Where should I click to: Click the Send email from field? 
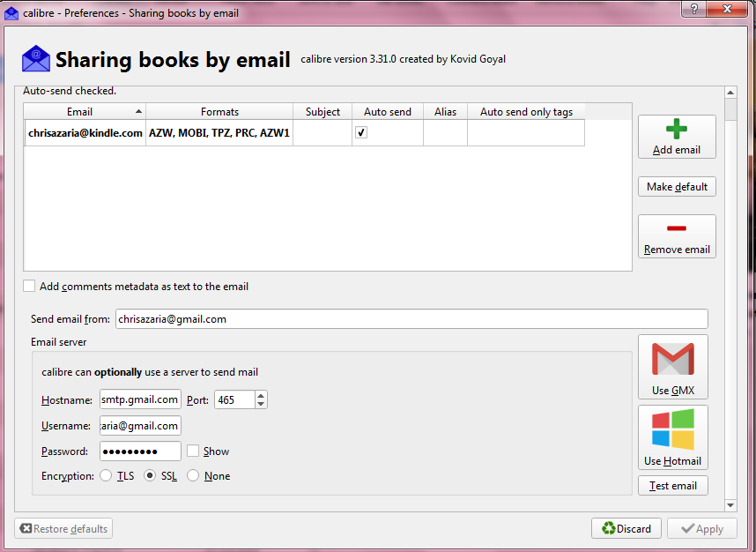point(411,319)
